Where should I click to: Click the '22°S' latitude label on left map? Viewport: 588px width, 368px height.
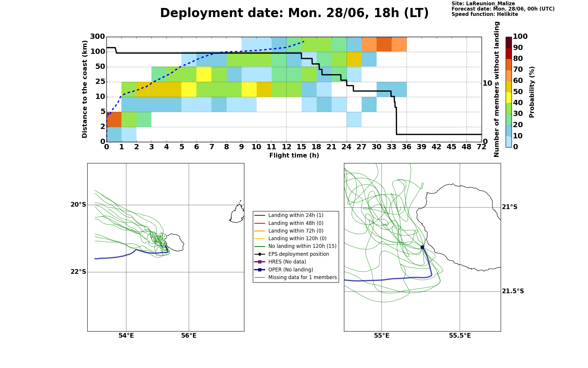pyautogui.click(x=78, y=272)
